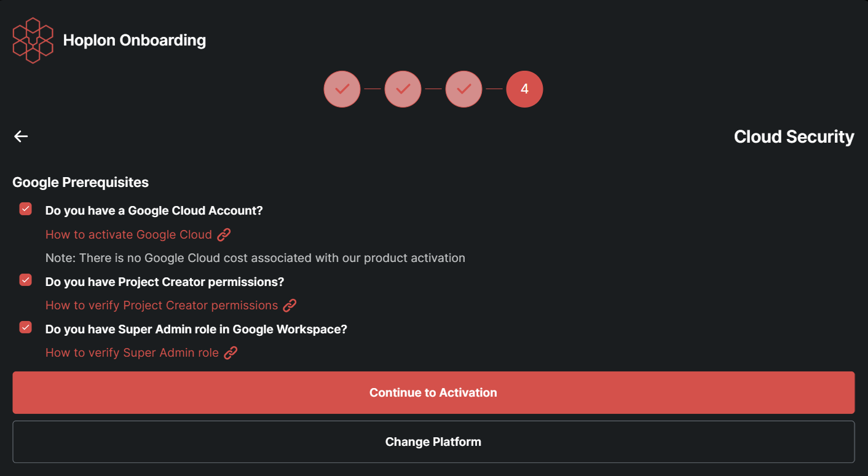
Task: Click chain icon beside activate Google Cloud
Action: pyautogui.click(x=224, y=234)
